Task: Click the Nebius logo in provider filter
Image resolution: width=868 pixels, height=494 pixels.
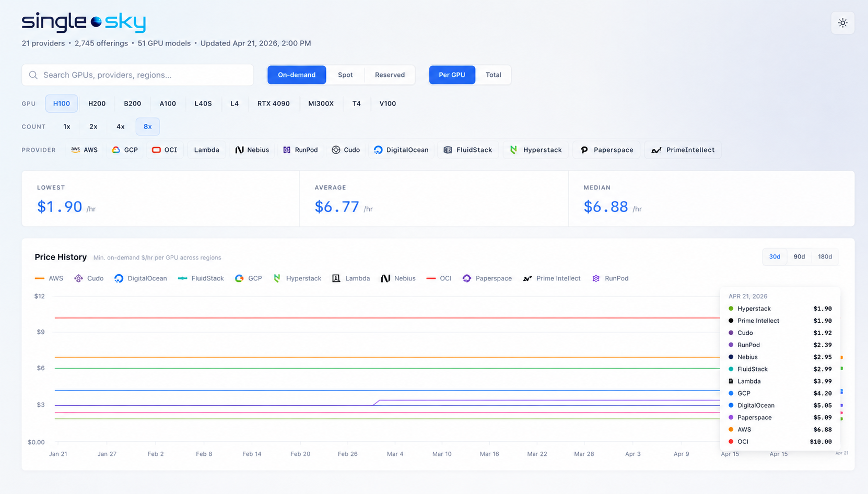Action: (x=239, y=150)
